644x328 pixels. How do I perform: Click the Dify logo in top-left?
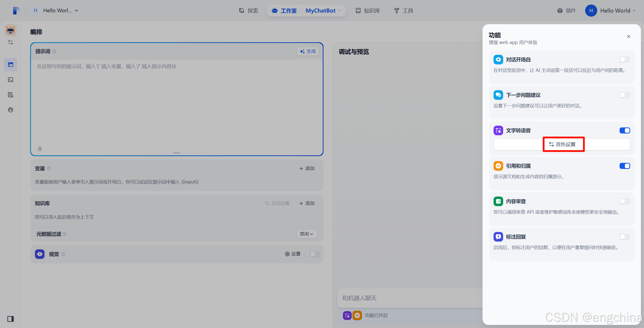coord(16,11)
